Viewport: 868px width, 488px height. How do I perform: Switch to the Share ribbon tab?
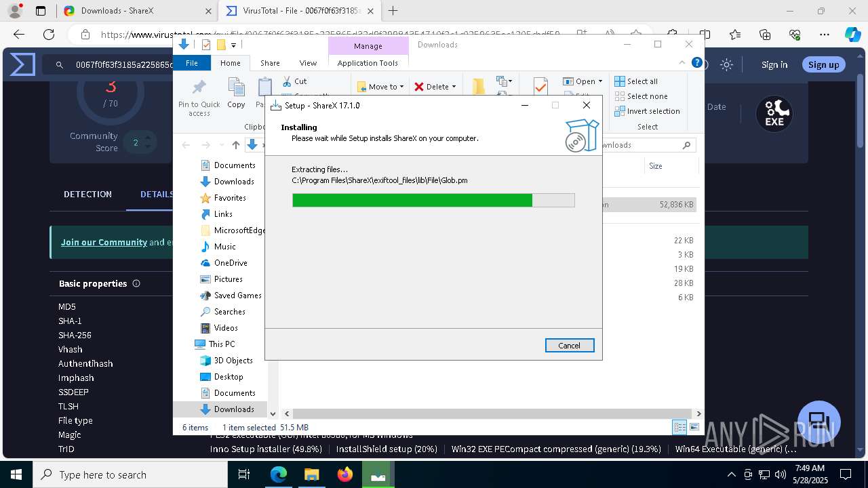click(270, 63)
